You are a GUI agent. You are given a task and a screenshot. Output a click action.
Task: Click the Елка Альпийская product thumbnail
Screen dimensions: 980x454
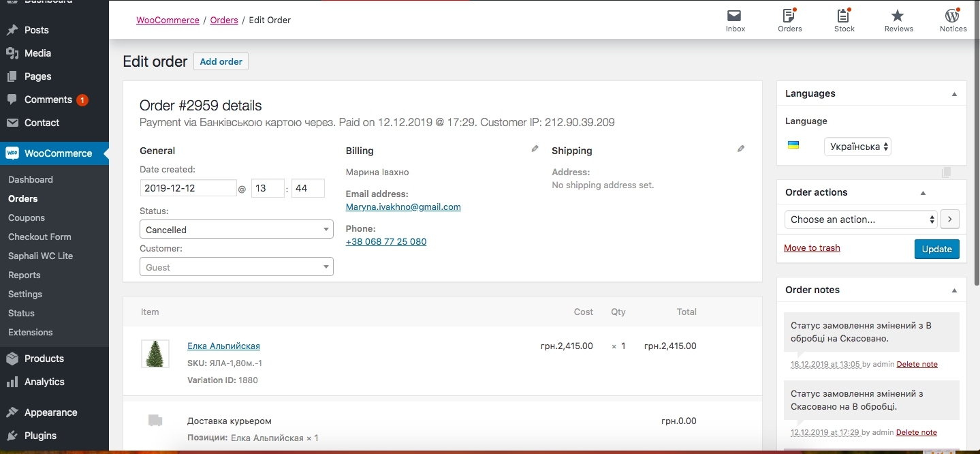155,354
